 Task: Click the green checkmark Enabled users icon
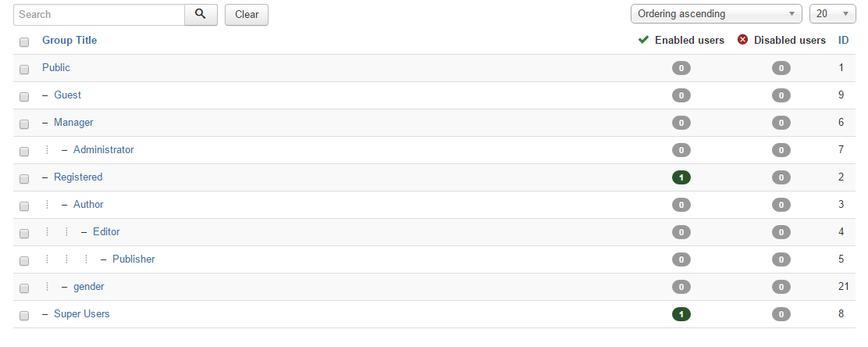pyautogui.click(x=643, y=40)
